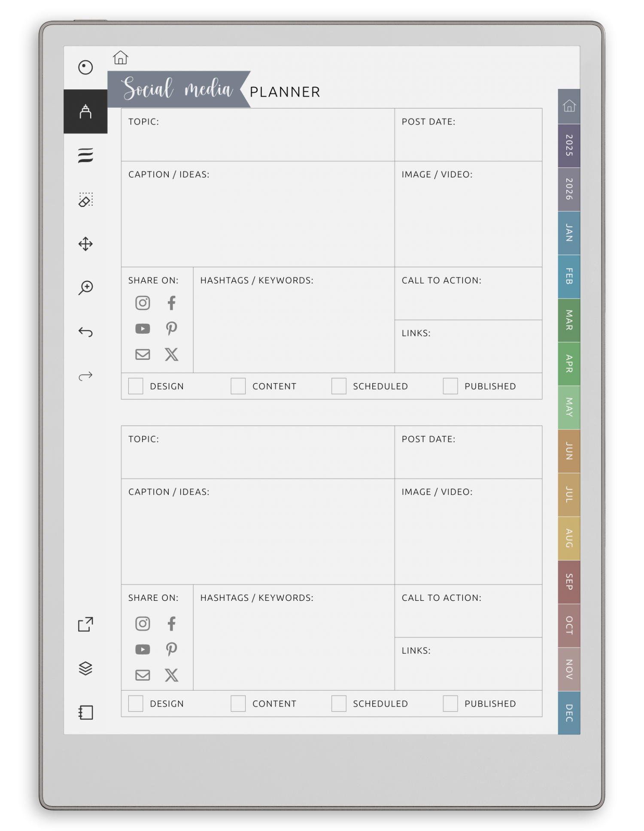Tap the second CAPTION / IDEAS field
This screenshot has width=644, height=831.
click(x=258, y=532)
